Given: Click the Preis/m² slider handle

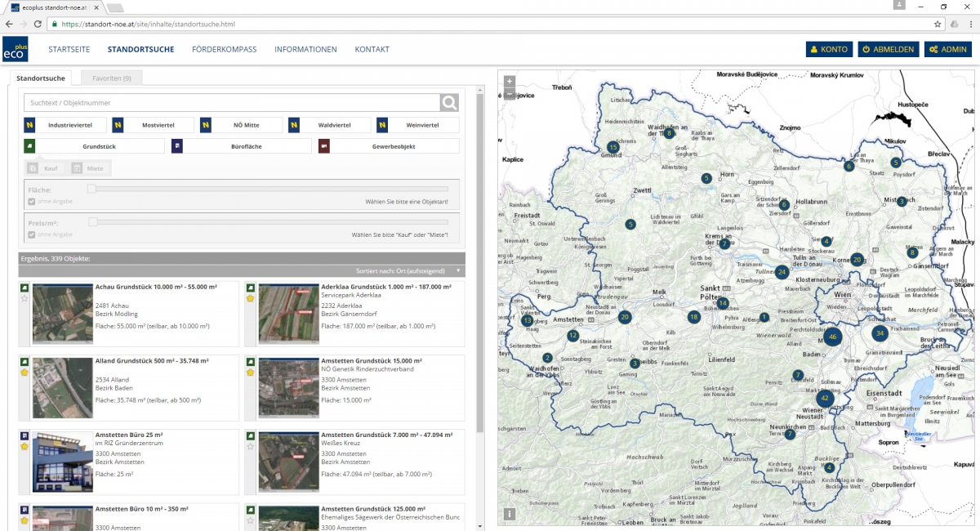Looking at the screenshot, I should pos(92,222).
